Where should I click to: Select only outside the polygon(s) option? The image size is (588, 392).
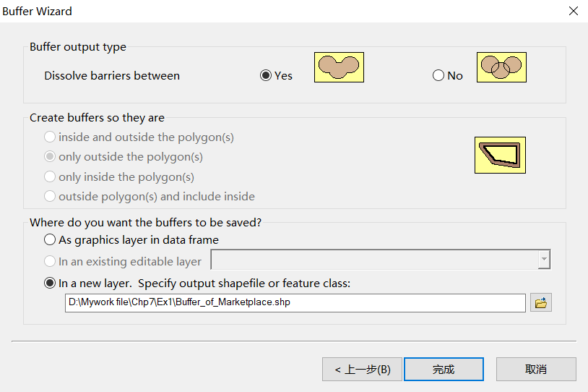[x=50, y=156]
